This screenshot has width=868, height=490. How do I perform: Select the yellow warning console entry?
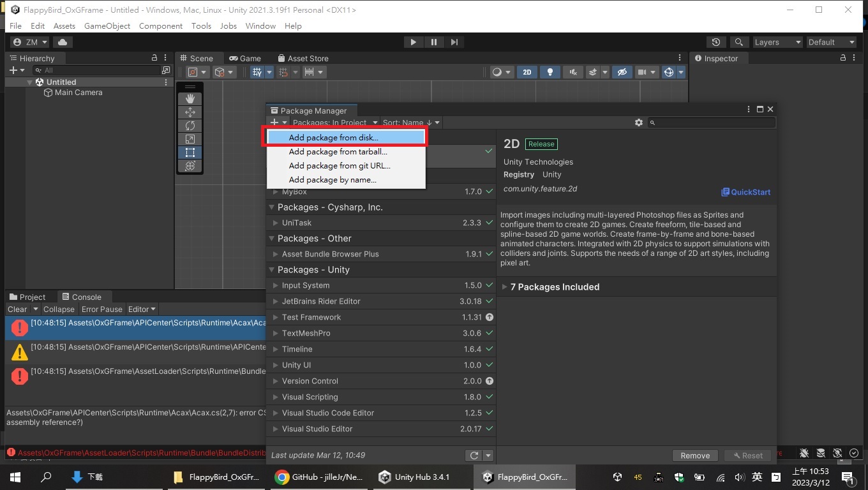point(136,352)
